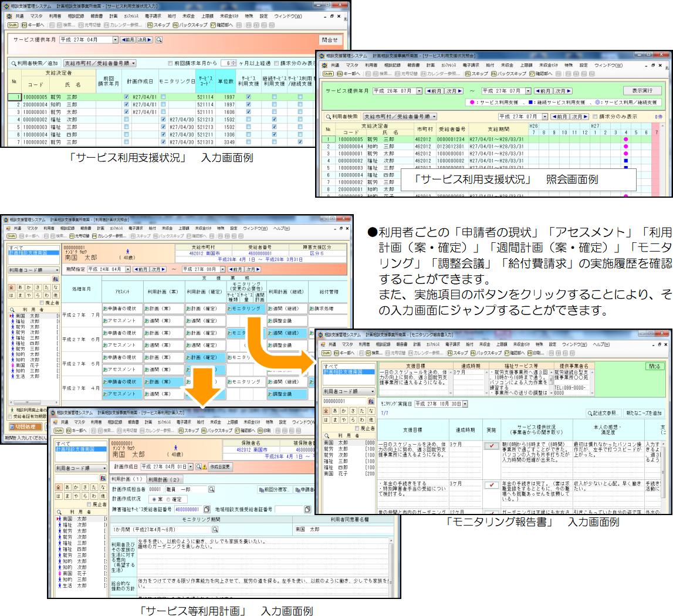This screenshot has width=673, height=616.
Task: Switch to 利用計画（２） tab
Action: pyautogui.click(x=164, y=479)
